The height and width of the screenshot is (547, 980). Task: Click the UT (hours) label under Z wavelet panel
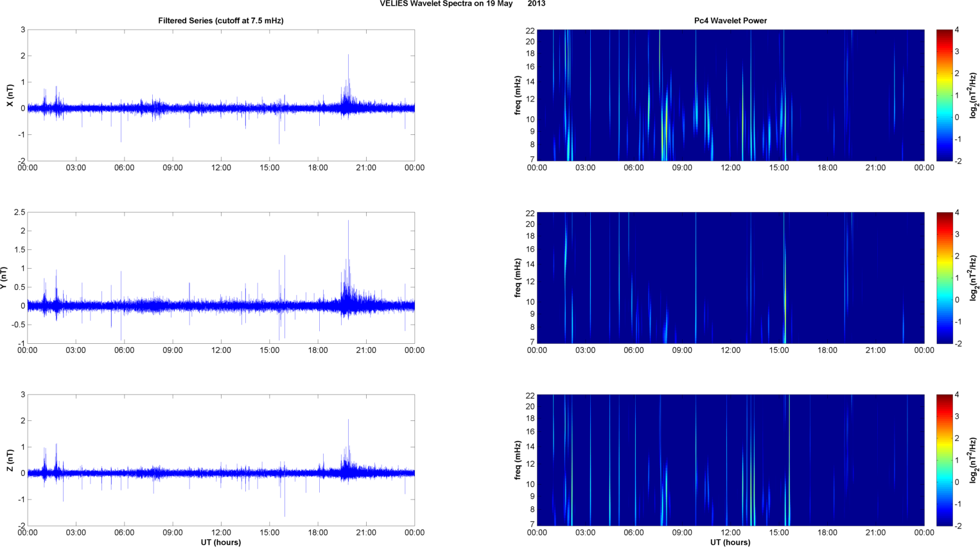[730, 542]
